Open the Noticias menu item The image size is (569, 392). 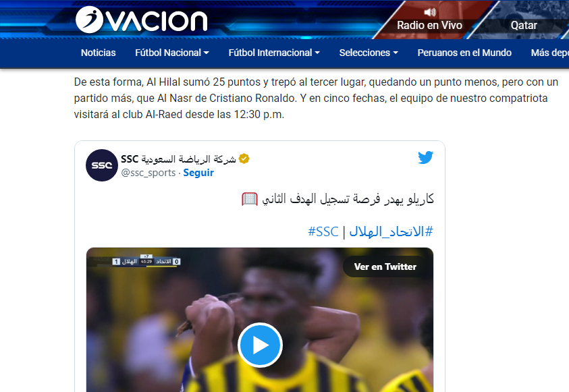point(99,53)
